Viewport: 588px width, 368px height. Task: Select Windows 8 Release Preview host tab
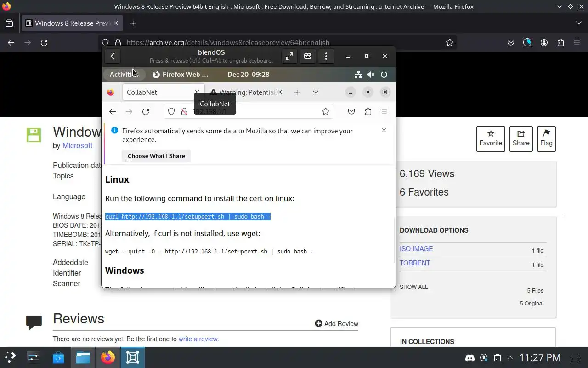(72, 23)
